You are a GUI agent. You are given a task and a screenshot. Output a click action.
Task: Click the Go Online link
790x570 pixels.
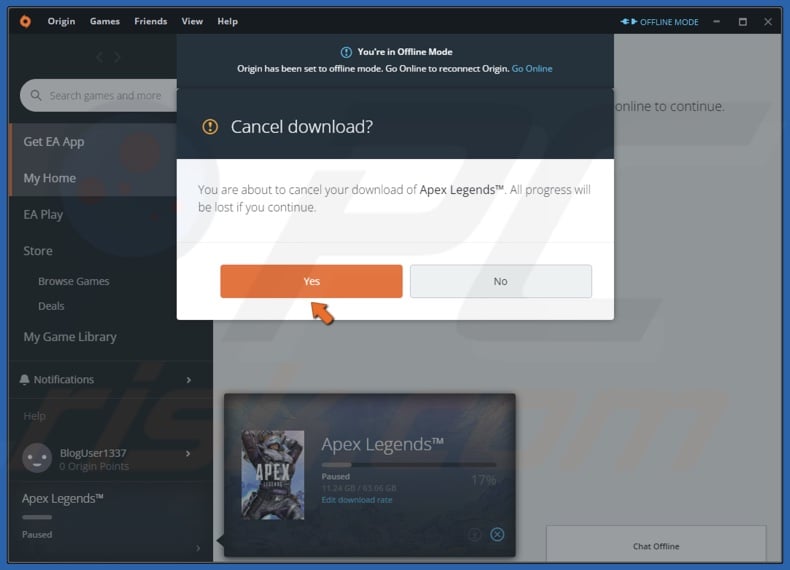coord(532,69)
